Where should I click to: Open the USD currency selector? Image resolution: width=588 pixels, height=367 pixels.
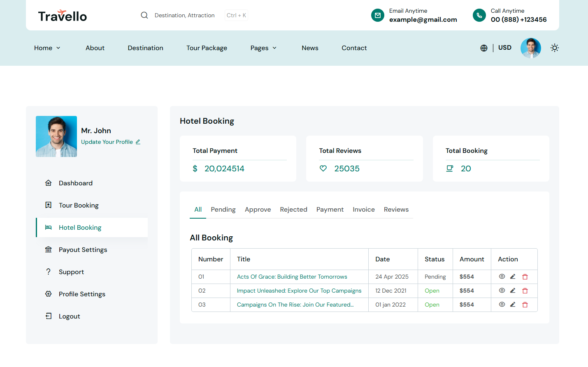(504, 48)
